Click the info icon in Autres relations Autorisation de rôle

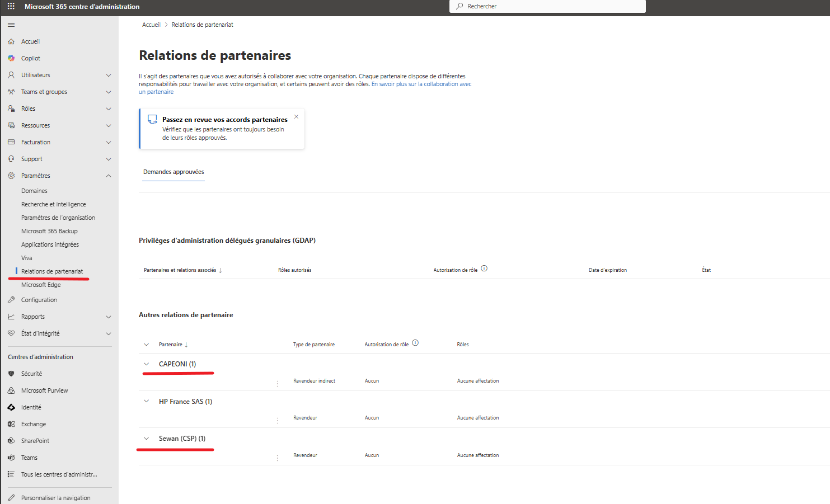point(415,343)
